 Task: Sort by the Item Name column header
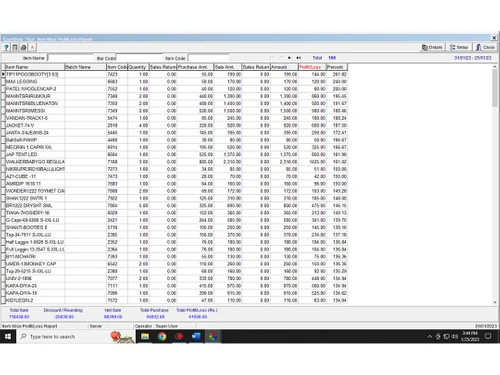(x=35, y=67)
